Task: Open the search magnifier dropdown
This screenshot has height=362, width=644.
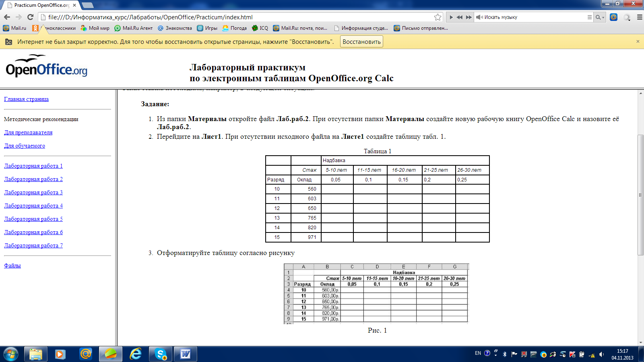Action: (x=600, y=17)
